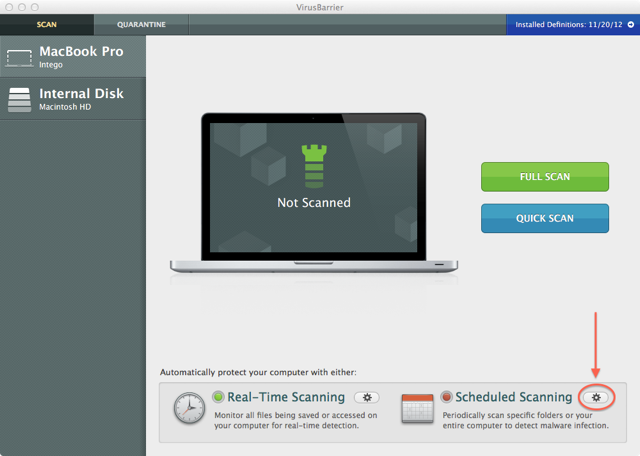Image resolution: width=640 pixels, height=456 pixels.
Task: Click 'Periodically scan specific folders' description
Action: click(525, 420)
